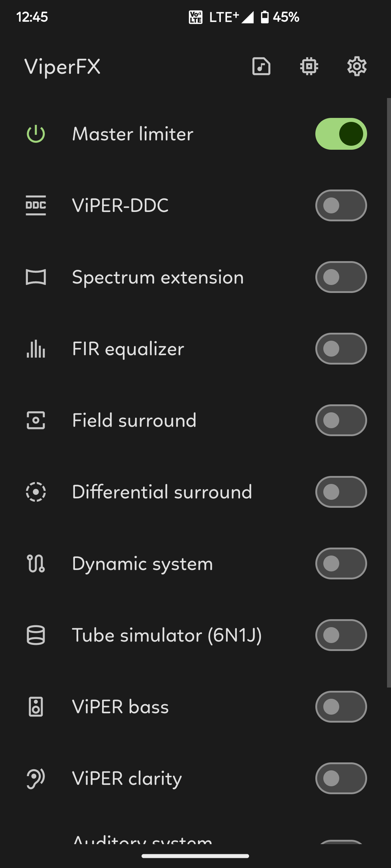Disable the Master limiter switch
This screenshot has height=868, width=391.
(x=341, y=134)
